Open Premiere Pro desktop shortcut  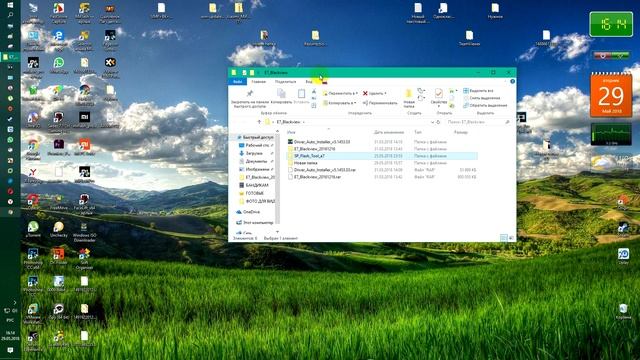59,148
